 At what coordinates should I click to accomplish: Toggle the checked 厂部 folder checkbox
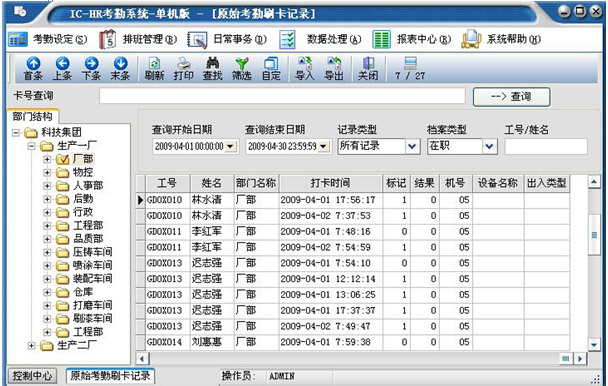click(62, 159)
